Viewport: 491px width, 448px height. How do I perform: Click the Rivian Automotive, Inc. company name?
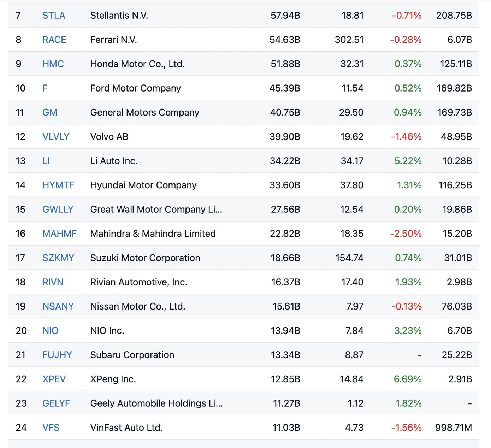click(x=139, y=282)
